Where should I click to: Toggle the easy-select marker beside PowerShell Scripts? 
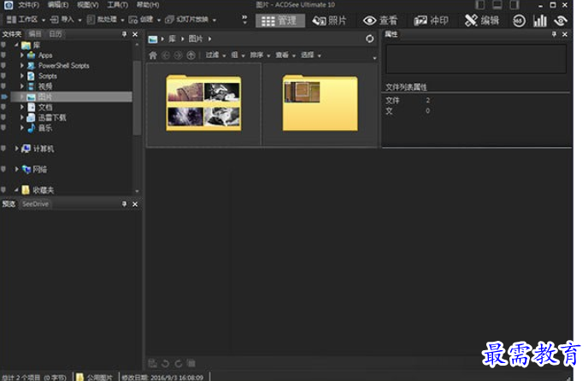(3, 66)
